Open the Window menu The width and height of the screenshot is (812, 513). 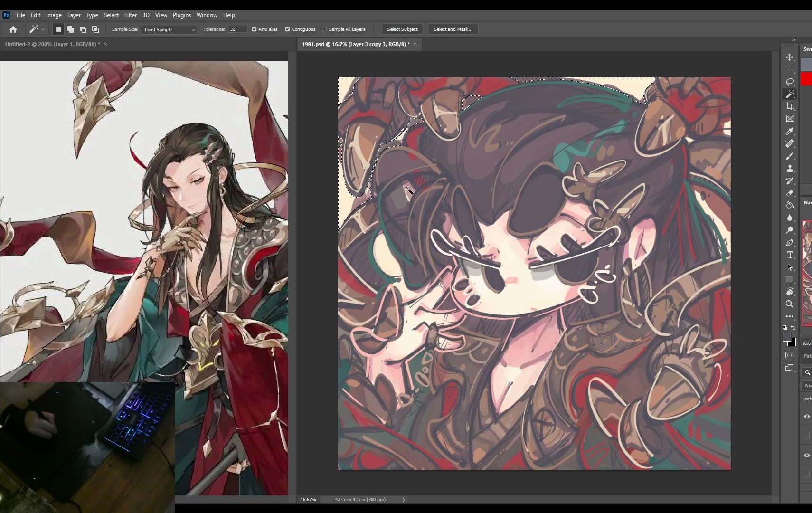[x=207, y=15]
